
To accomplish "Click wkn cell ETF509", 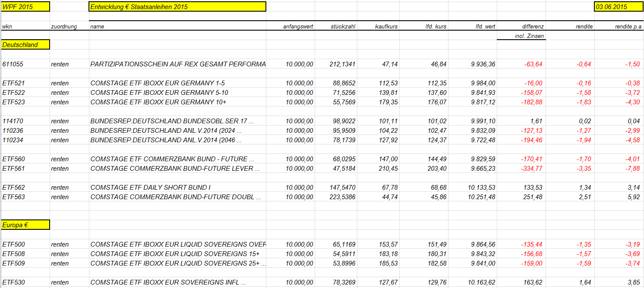I will click(x=25, y=263).
